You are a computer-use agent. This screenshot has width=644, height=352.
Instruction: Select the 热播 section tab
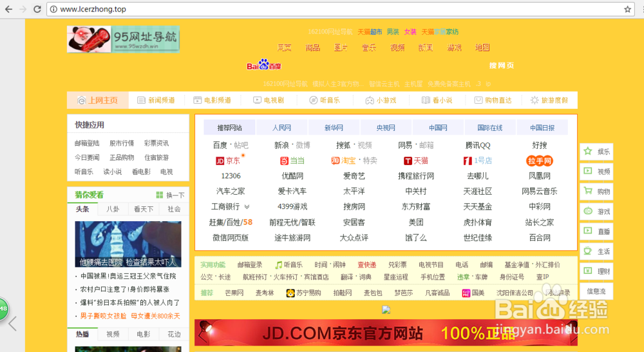[82, 334]
